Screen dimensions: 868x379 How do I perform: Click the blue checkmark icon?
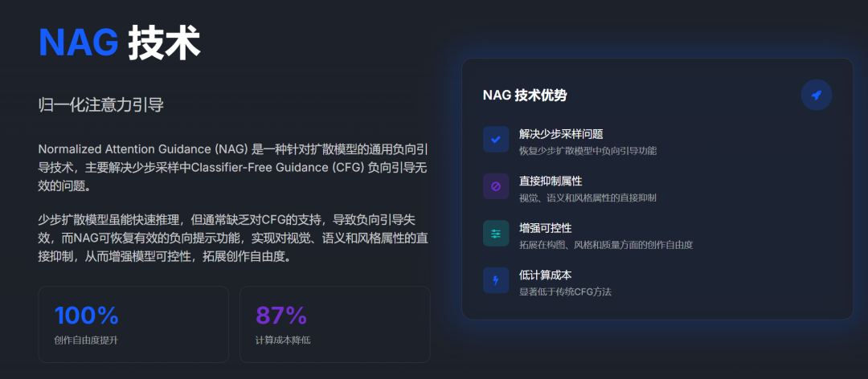496,139
